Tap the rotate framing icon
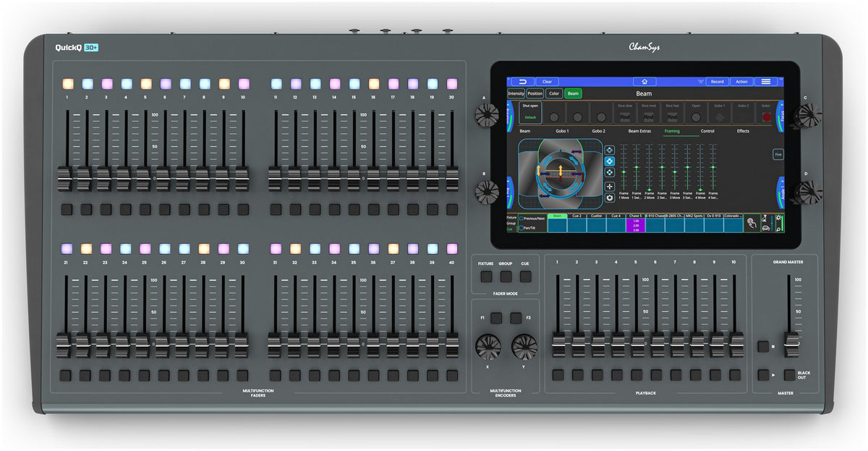The height and width of the screenshot is (451, 868). click(x=610, y=198)
